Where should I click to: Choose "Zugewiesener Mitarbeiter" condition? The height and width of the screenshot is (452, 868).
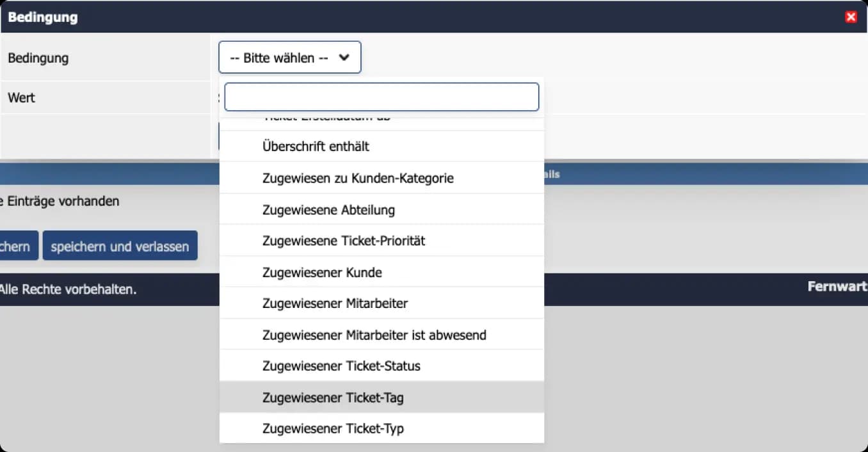coord(335,303)
